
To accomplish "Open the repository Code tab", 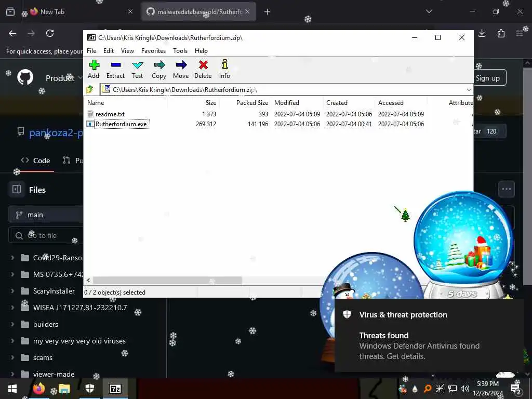I will (35, 161).
